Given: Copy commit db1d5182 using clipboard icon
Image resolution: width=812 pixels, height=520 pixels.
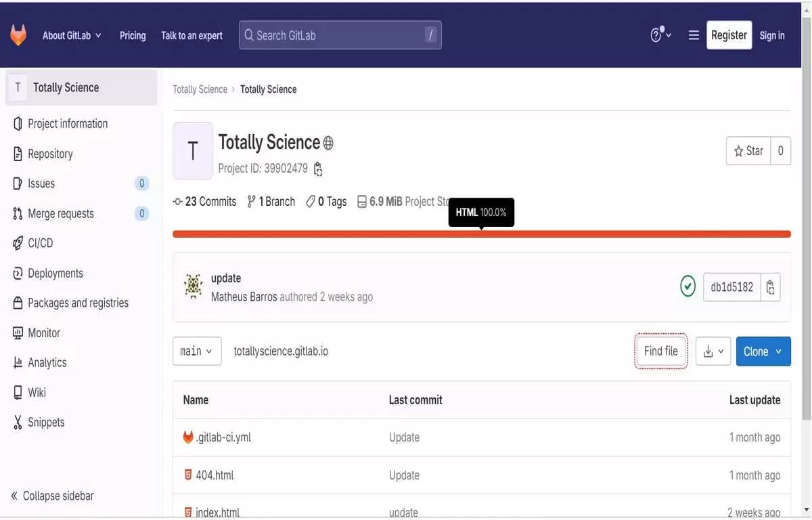Looking at the screenshot, I should pyautogui.click(x=770, y=286).
